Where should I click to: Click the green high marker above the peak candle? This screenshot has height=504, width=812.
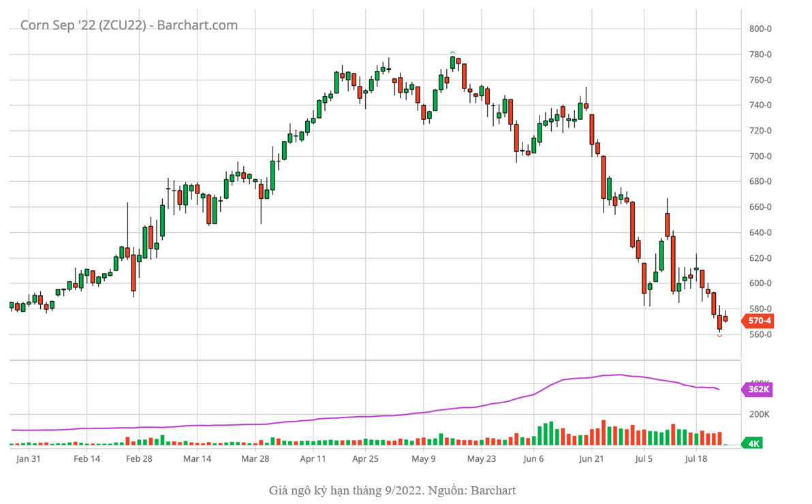(x=452, y=53)
